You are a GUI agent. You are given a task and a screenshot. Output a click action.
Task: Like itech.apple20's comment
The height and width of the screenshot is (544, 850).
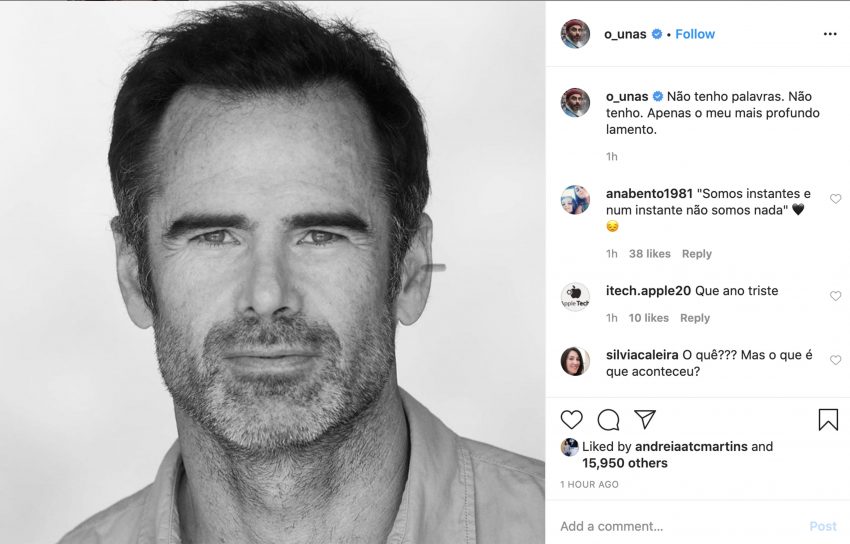(x=836, y=296)
